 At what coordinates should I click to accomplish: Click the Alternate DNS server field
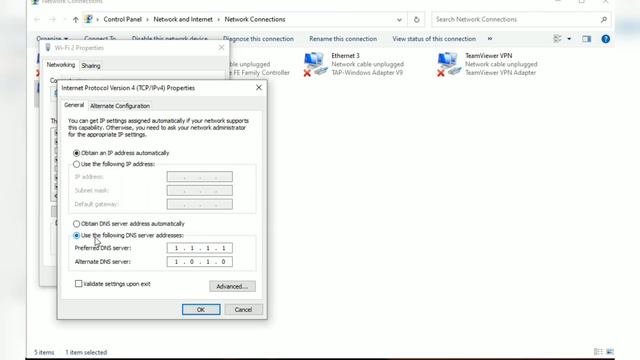(200, 262)
